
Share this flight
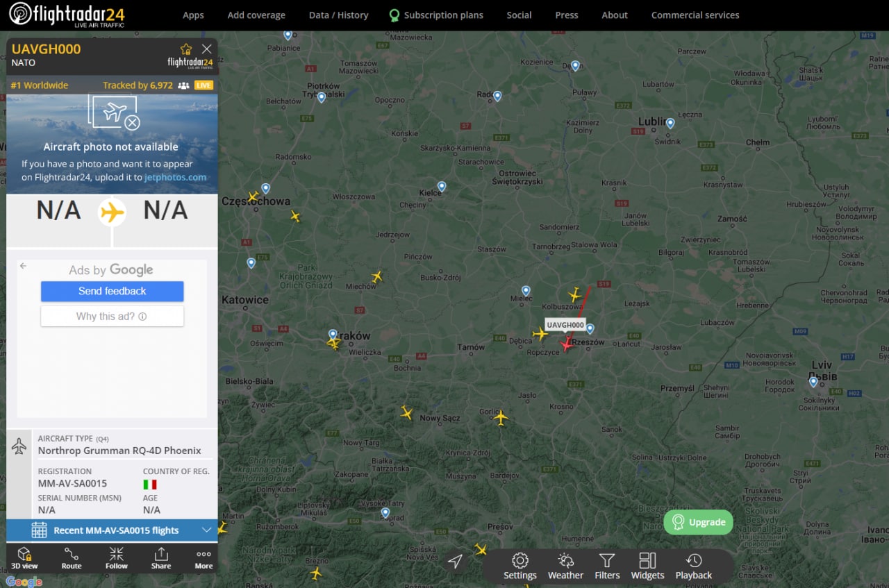tap(161, 558)
